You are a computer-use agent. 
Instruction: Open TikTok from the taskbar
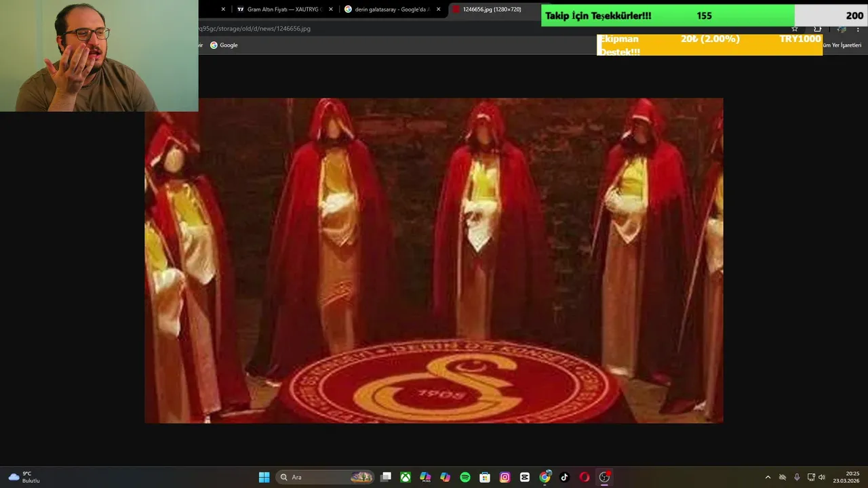pos(564,477)
